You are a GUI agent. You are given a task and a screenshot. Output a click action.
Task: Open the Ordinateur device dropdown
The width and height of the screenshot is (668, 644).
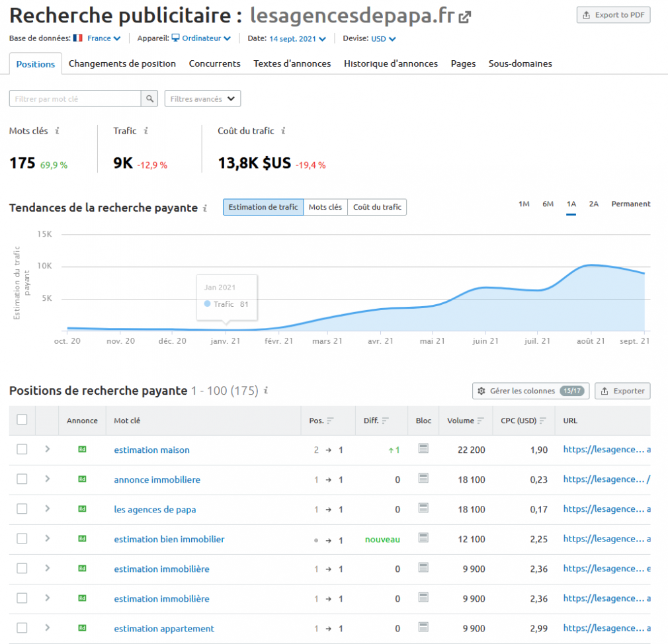[x=201, y=38]
